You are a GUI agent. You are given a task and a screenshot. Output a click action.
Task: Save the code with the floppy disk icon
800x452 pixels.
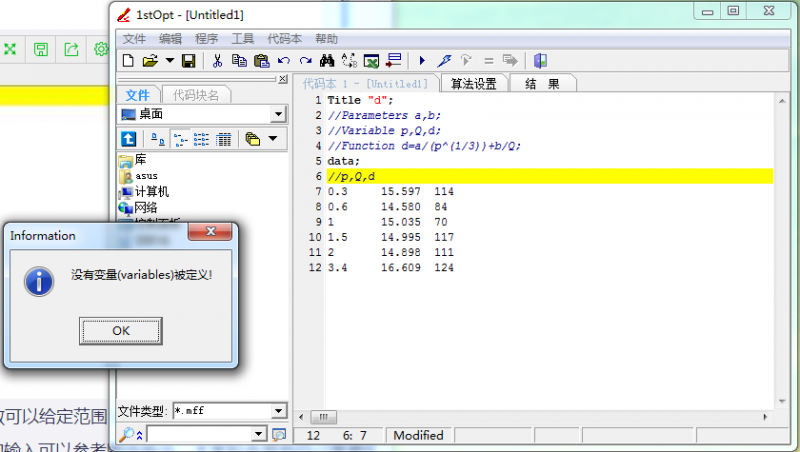coord(189,61)
